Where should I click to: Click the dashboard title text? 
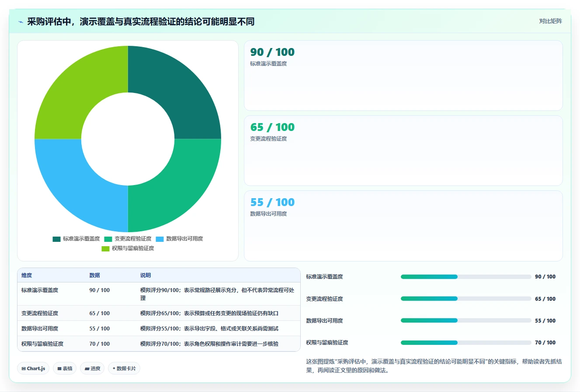141,22
